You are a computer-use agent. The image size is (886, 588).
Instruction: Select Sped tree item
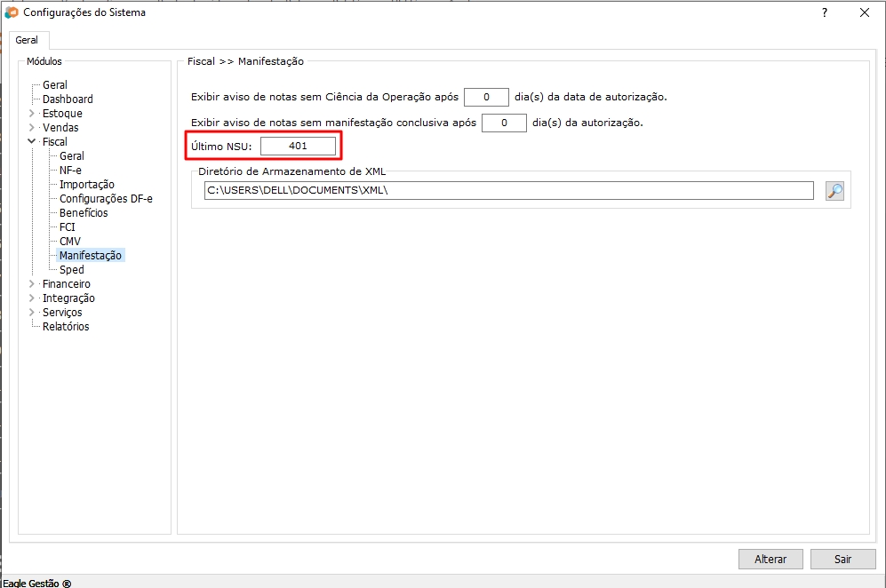click(x=72, y=270)
